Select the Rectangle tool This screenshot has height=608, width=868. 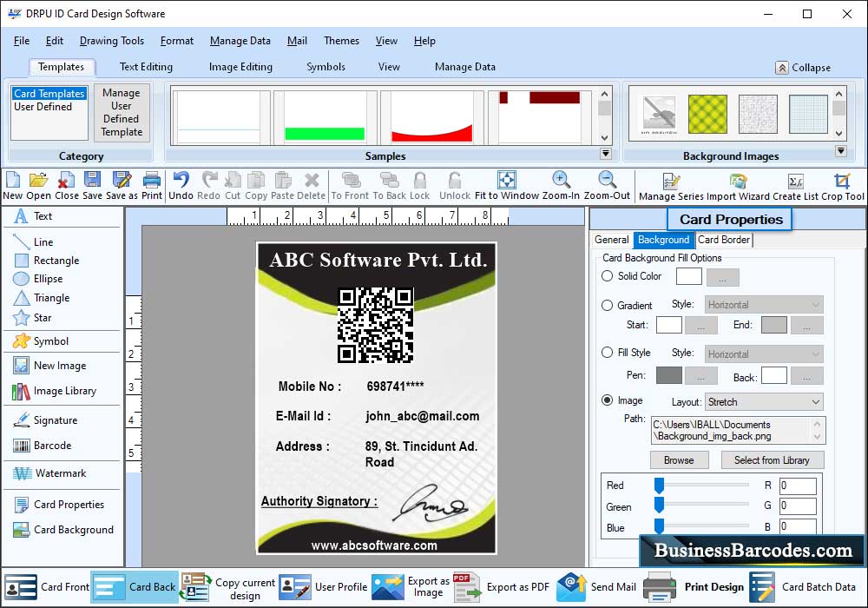point(47,261)
